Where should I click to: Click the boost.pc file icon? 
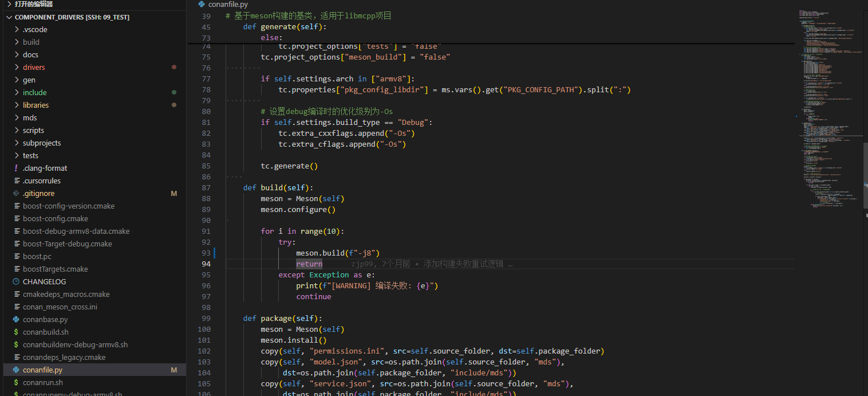coord(16,256)
